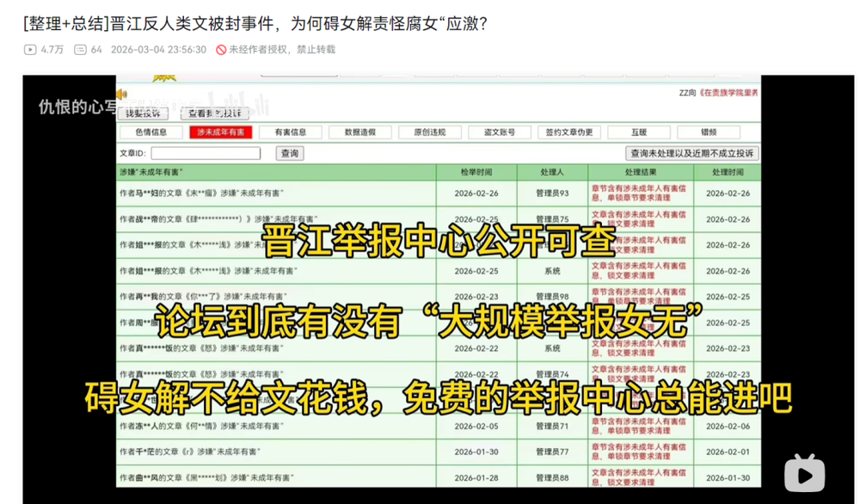Click 查询未处理以及近期不成立投诉 button

pos(692,153)
